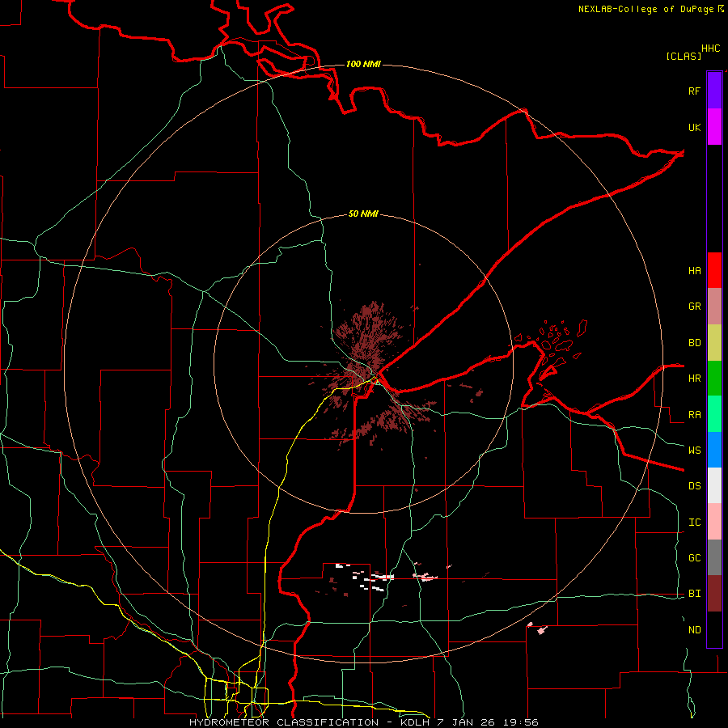728x728 pixels.
Task: Click the UK legend label
Action: pos(694,128)
